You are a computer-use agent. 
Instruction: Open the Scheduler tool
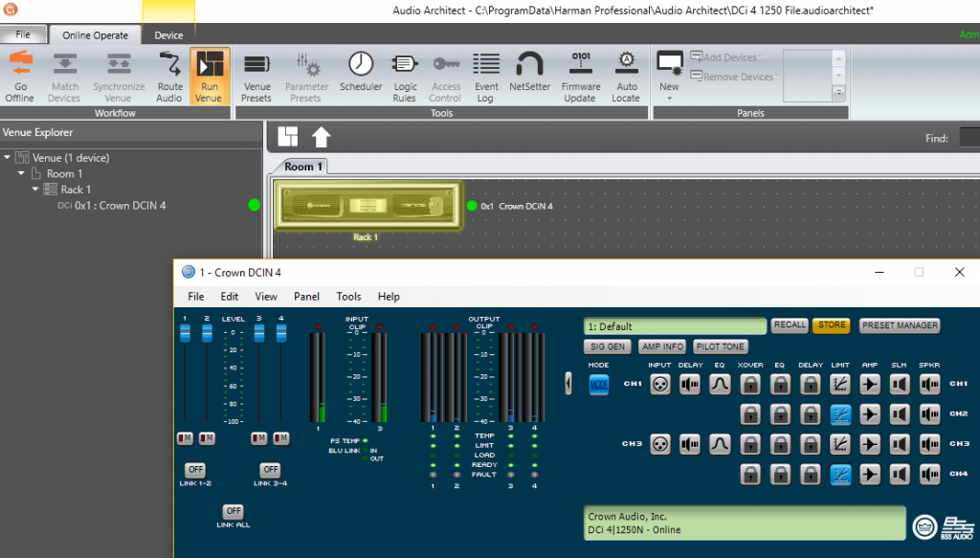coord(361,72)
